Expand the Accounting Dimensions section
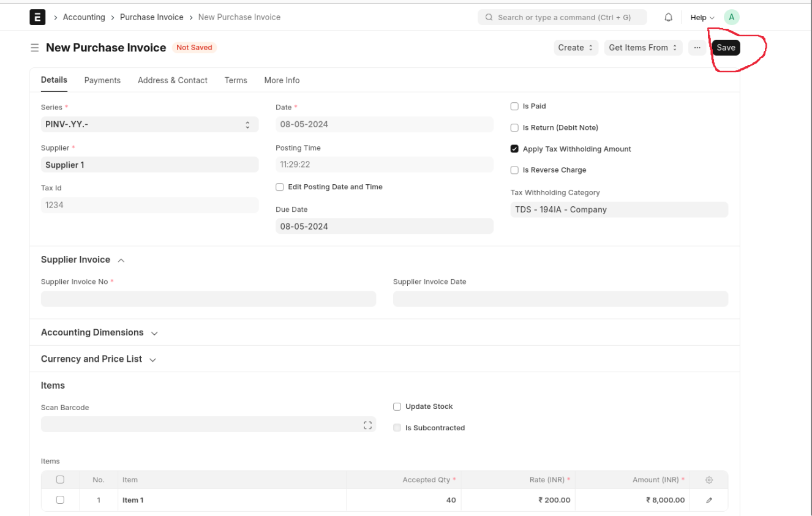The width and height of the screenshot is (812, 516). coord(99,332)
